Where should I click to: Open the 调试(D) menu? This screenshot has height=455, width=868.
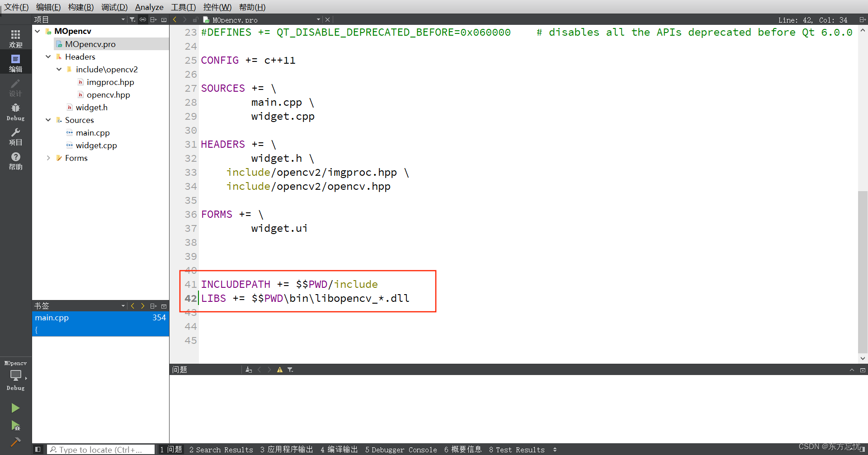coord(114,7)
